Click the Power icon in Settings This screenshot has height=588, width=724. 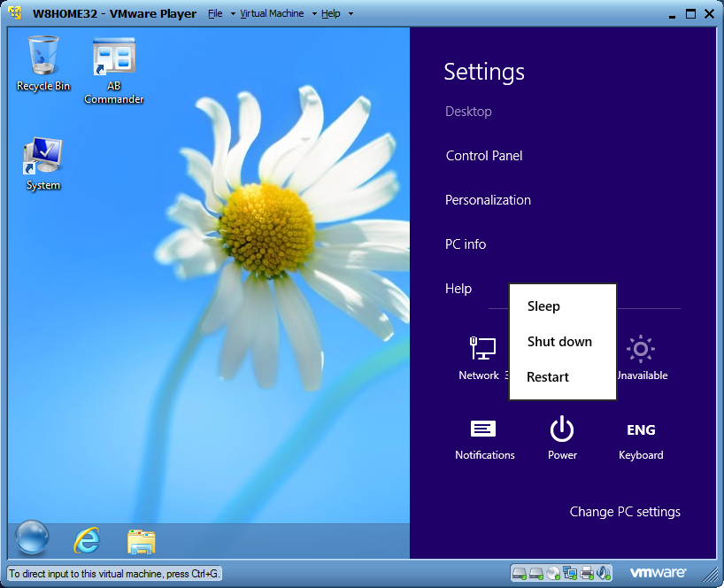562,431
